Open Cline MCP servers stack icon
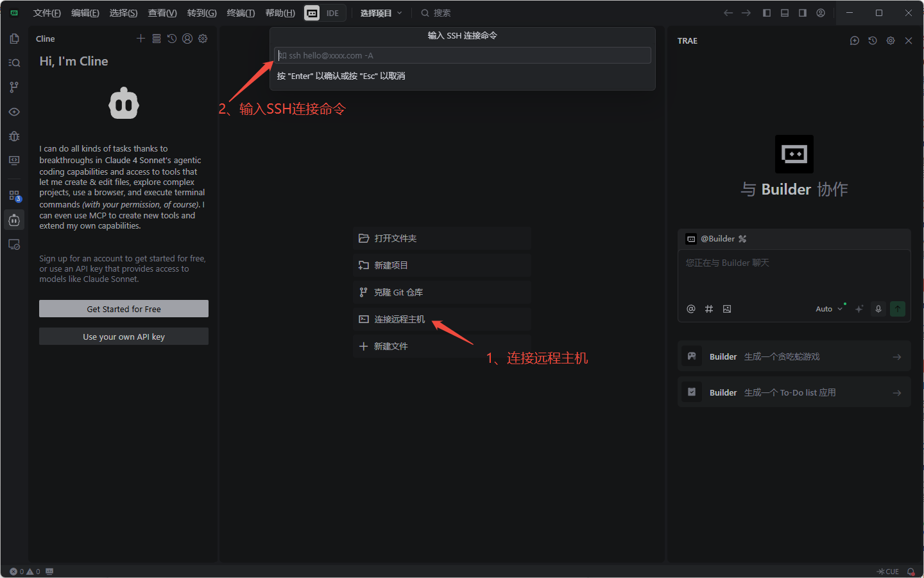This screenshot has height=578, width=924. click(x=157, y=39)
